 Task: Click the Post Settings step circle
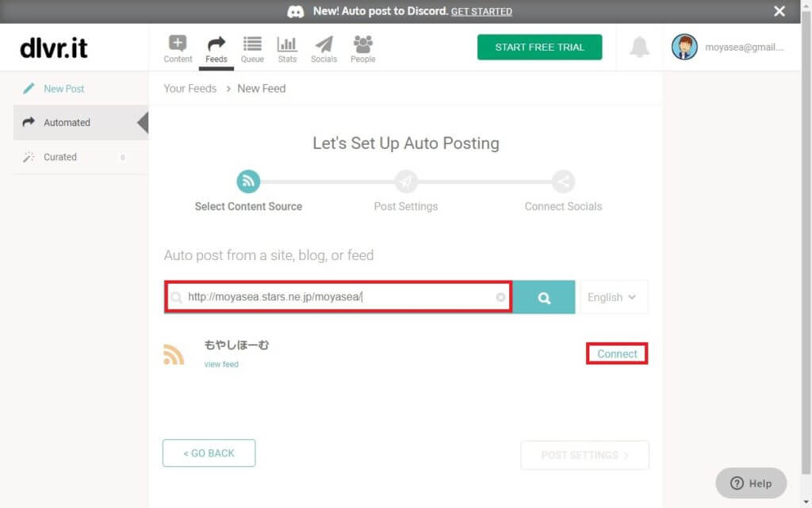406,181
